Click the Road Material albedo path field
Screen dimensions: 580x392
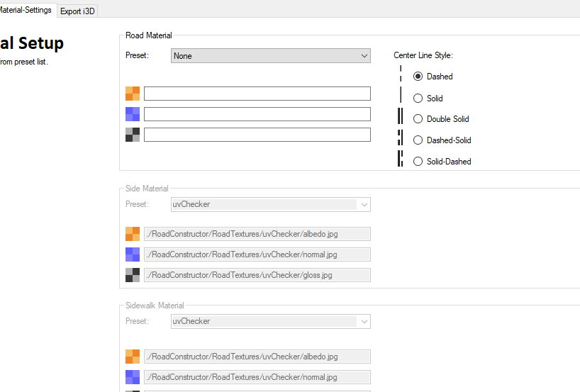257,94
